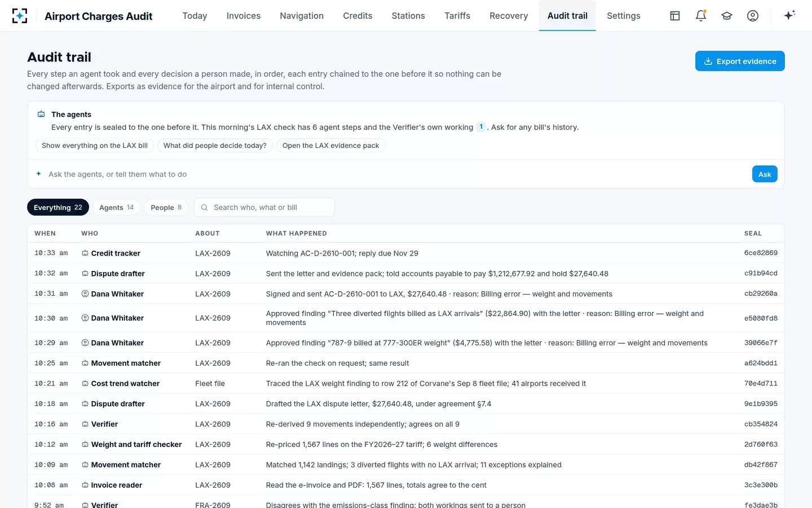
Task: Switch to the Navigation tab
Action: 302,16
